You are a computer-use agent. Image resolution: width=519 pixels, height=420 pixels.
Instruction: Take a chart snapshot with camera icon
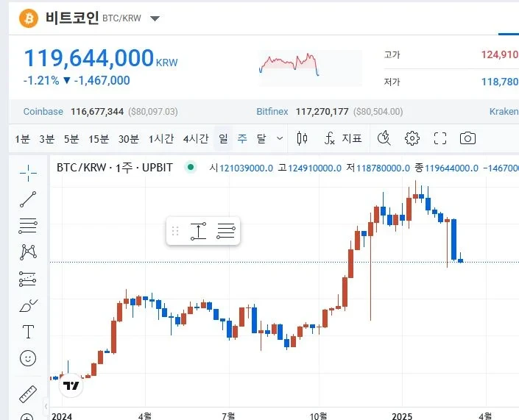click(x=467, y=138)
